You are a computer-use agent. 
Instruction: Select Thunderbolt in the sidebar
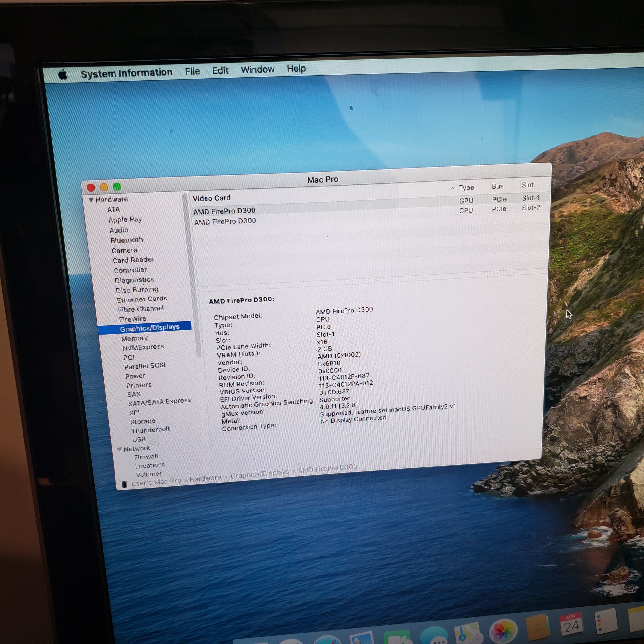[150, 430]
